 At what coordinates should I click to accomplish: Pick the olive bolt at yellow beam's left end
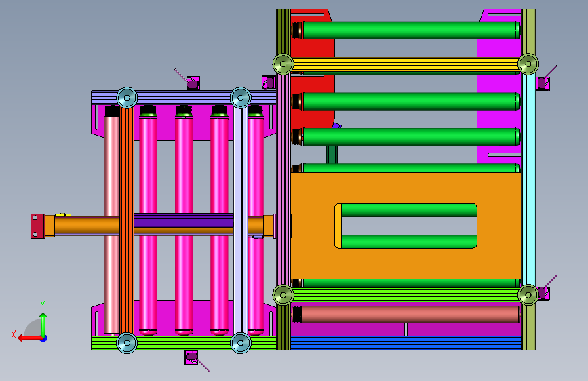click(283, 64)
